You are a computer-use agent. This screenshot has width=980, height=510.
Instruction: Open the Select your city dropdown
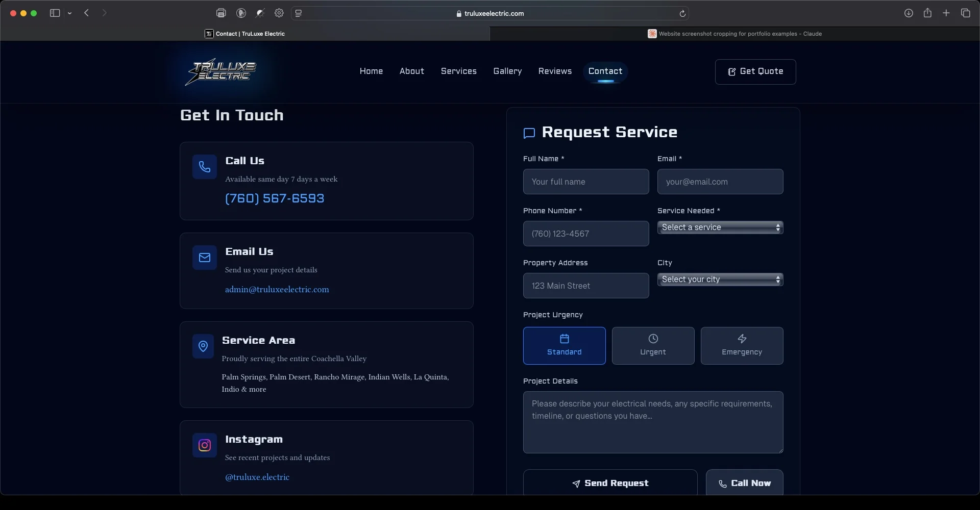point(720,279)
